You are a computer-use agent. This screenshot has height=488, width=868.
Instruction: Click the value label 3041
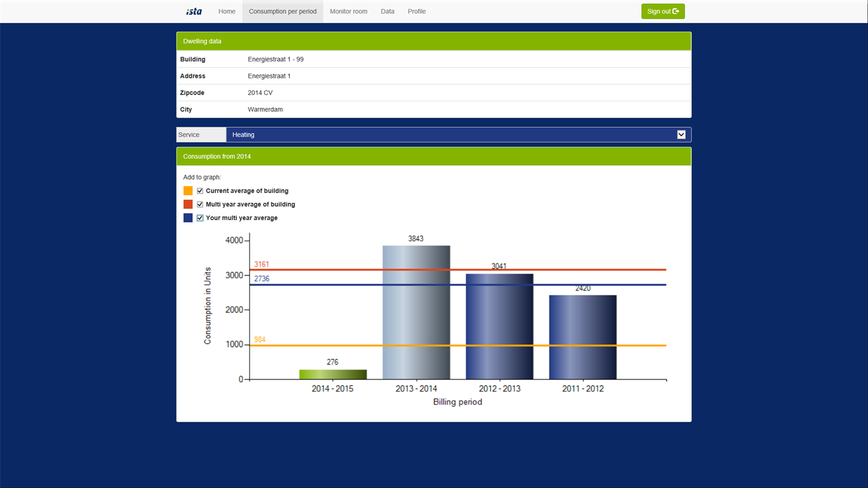tap(499, 266)
